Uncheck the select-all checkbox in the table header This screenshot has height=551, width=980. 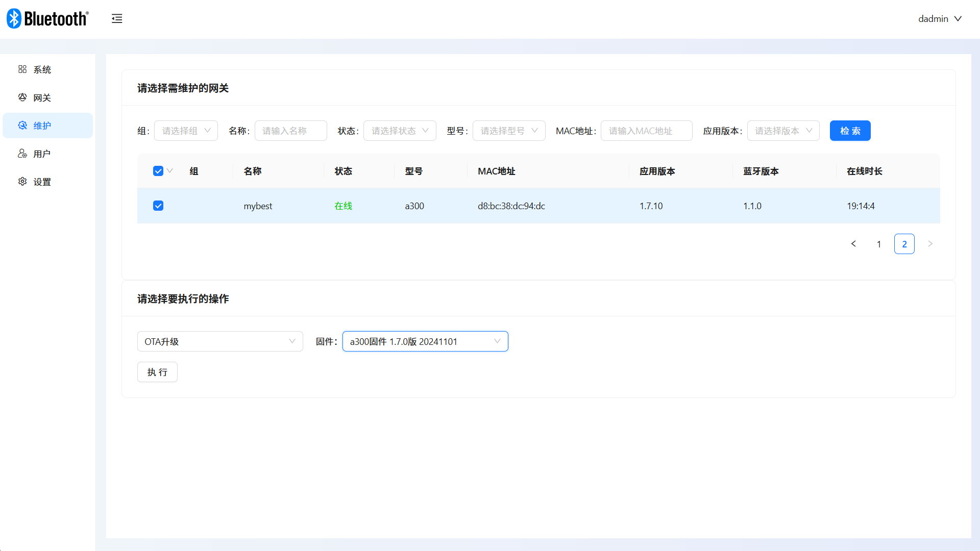tap(158, 171)
